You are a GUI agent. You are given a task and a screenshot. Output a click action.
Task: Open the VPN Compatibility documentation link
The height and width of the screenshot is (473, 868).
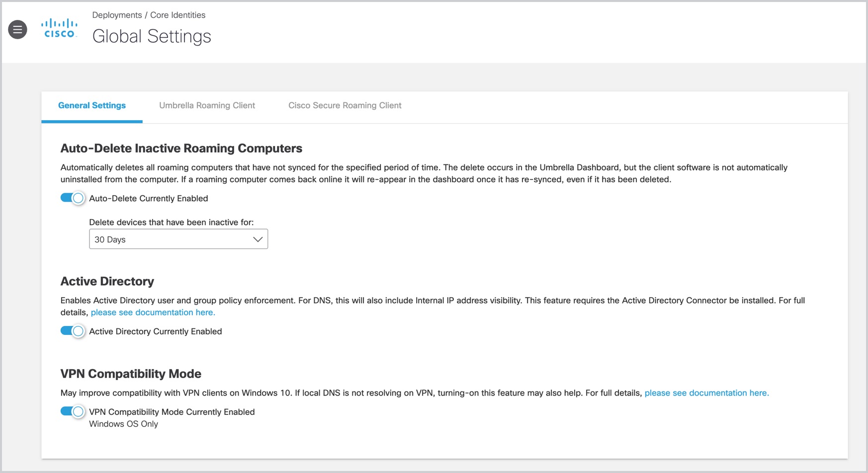point(706,393)
